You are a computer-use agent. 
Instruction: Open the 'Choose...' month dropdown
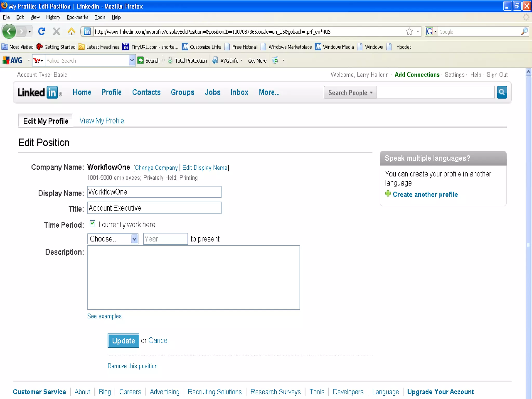[x=113, y=239]
